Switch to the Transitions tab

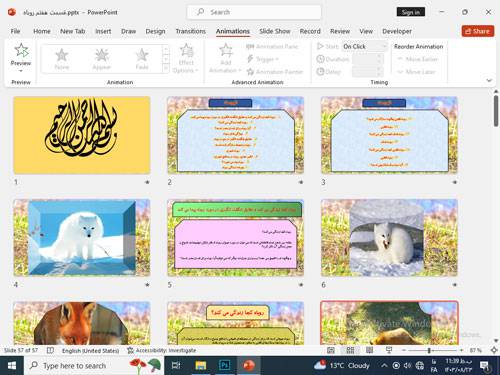pos(190,31)
